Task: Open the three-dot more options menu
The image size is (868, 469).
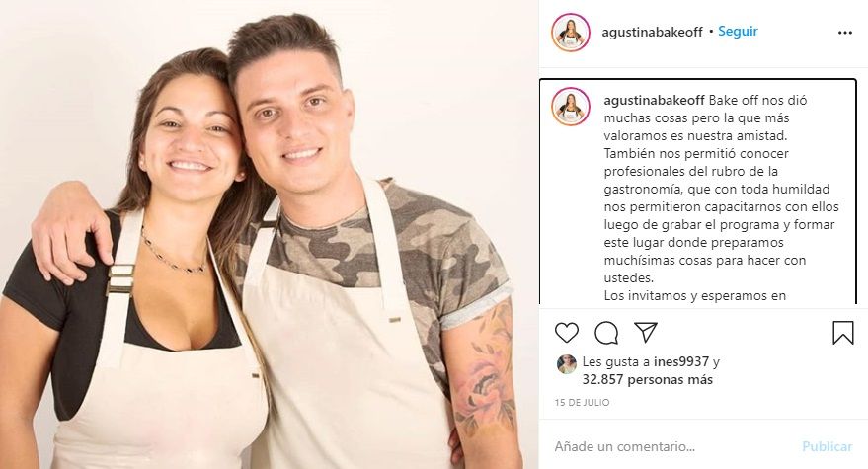Action: point(844,33)
